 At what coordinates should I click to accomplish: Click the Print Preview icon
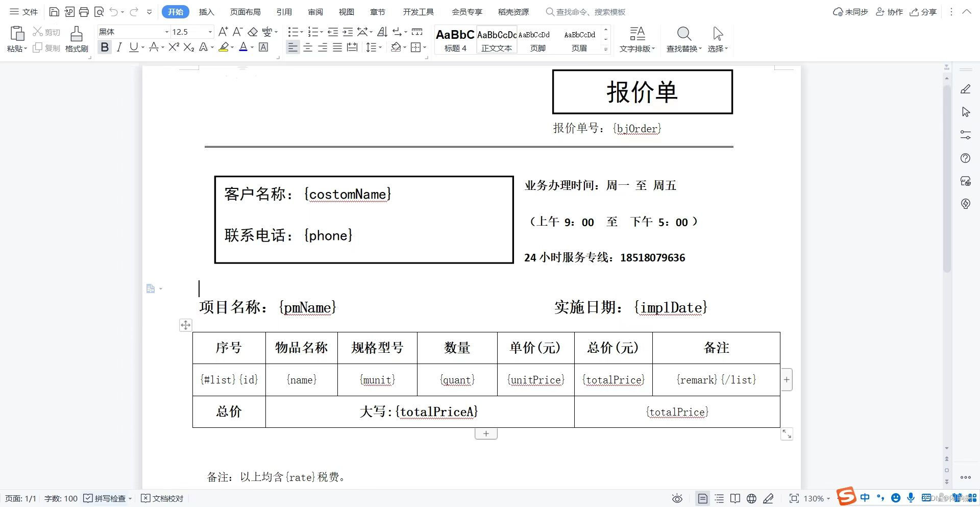point(99,12)
